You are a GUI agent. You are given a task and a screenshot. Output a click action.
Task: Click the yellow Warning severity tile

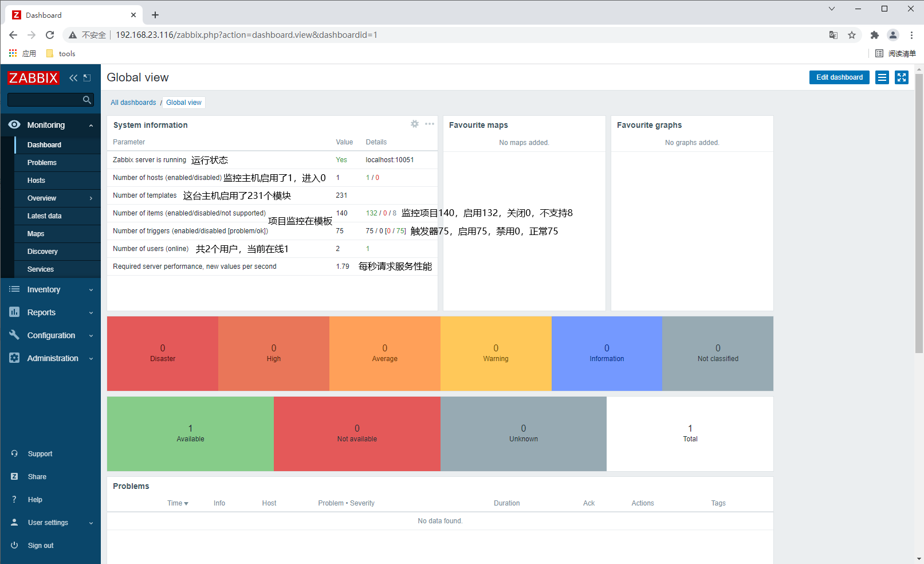click(496, 354)
